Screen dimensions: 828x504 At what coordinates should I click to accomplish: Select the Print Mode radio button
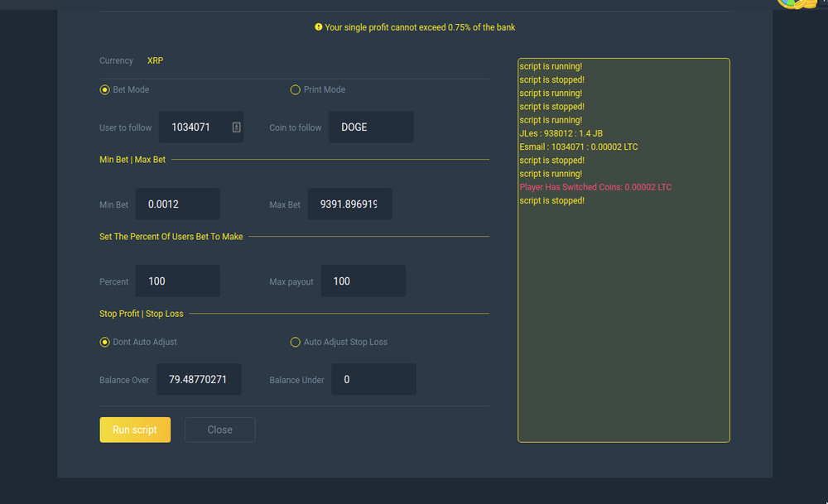(295, 89)
